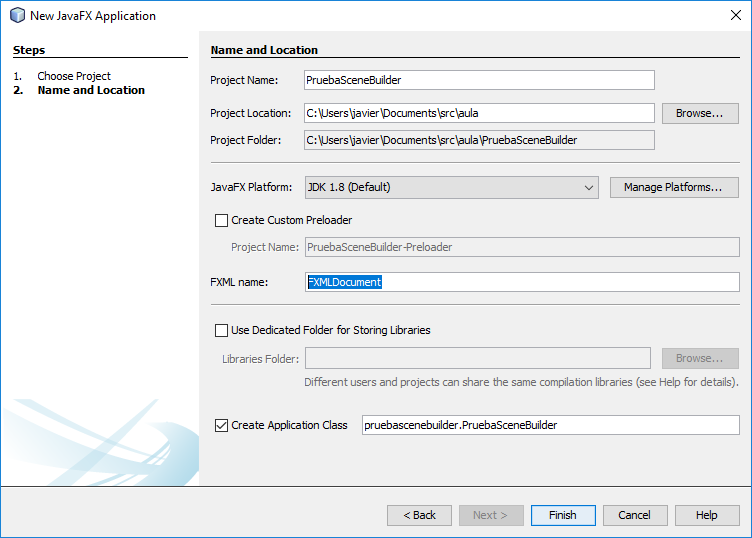
Task: Select the Choose Project step
Action: (x=74, y=76)
